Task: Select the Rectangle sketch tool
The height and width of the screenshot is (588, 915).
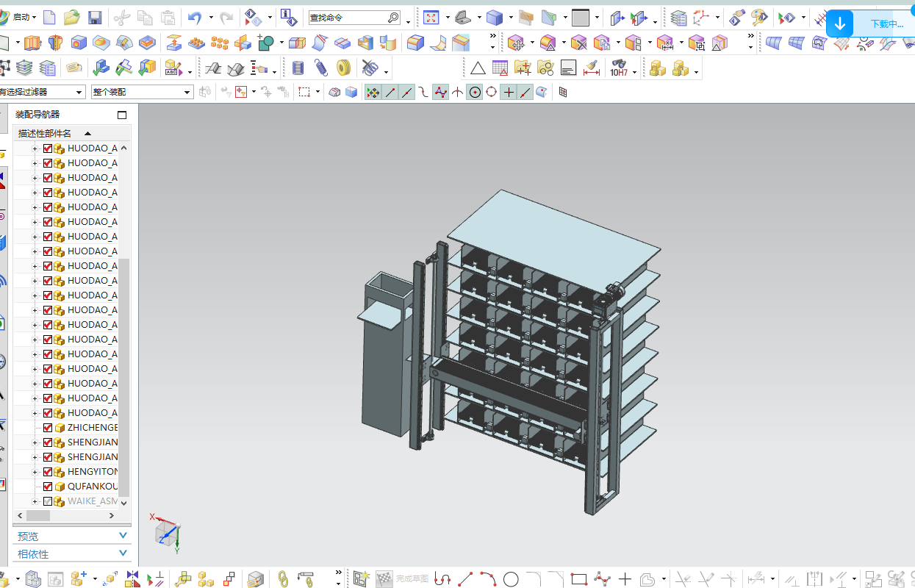Action: point(579,579)
